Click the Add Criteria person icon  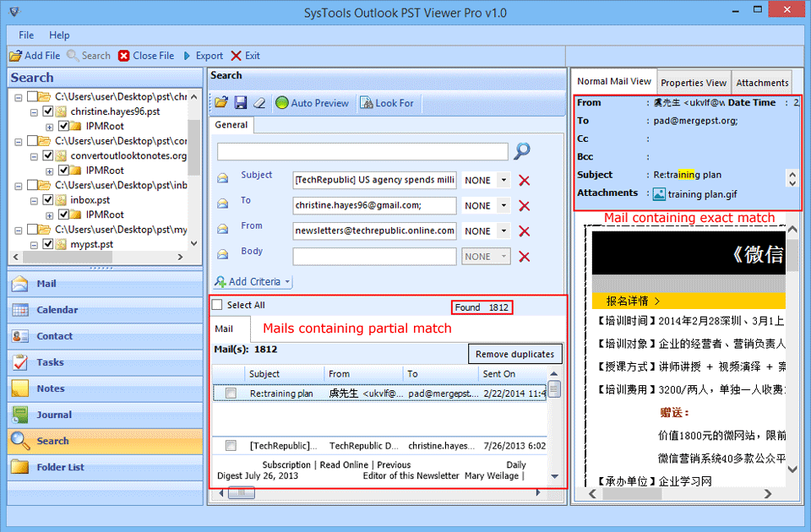tap(220, 282)
